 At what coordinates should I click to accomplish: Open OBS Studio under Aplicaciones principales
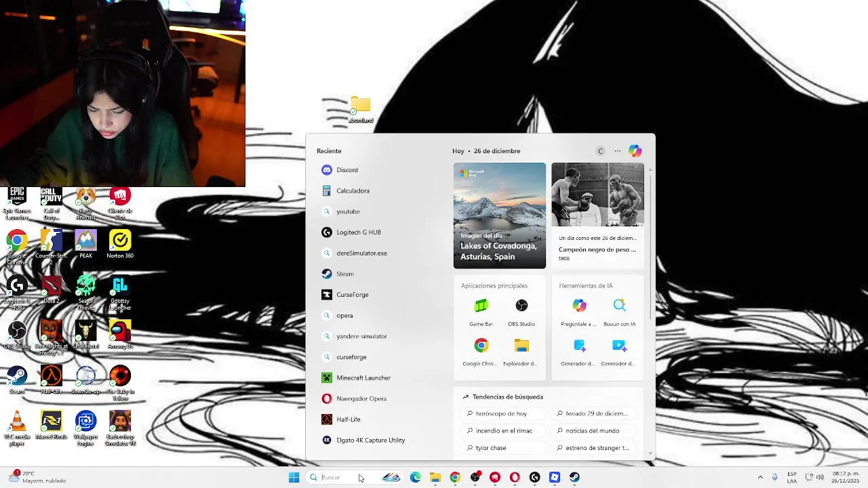click(521, 313)
